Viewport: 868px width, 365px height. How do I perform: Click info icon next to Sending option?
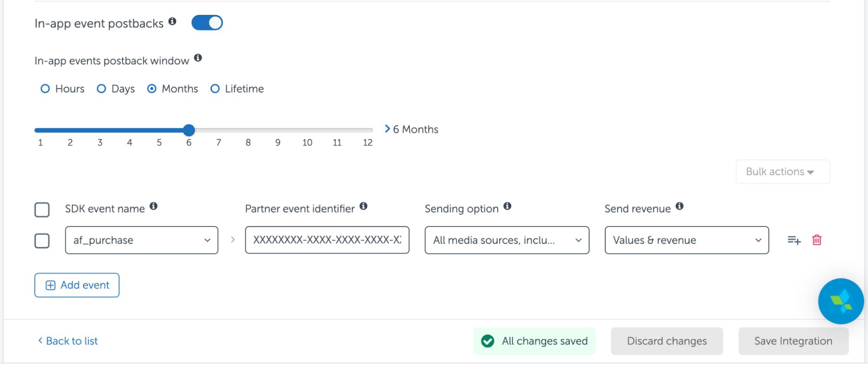pyautogui.click(x=507, y=206)
